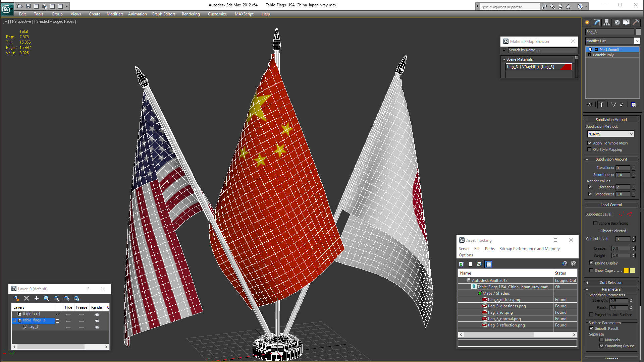The image size is (644, 362).
Task: Collapse Subdivision Amount rollout
Action: 611,159
